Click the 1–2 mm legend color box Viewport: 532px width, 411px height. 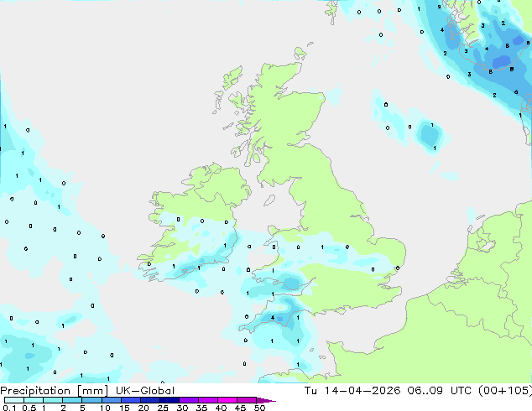click(53, 400)
